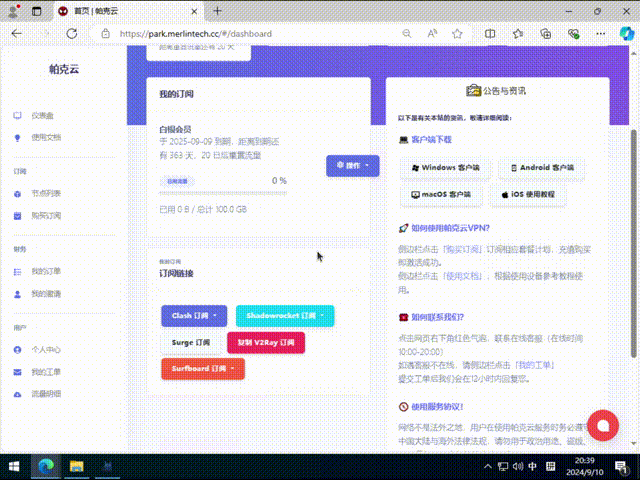Open 仪表盘 dashboard in the sidebar
The height and width of the screenshot is (480, 640).
(x=41, y=116)
